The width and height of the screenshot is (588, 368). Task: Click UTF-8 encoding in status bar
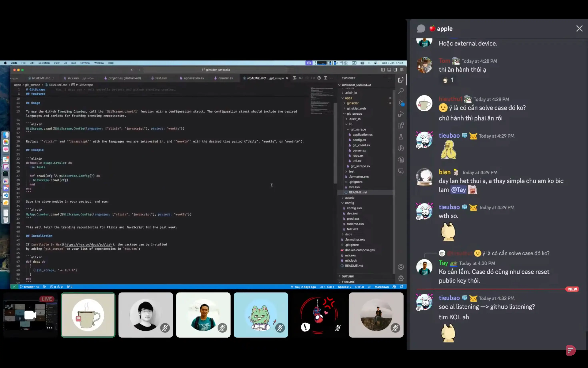[x=359, y=287]
